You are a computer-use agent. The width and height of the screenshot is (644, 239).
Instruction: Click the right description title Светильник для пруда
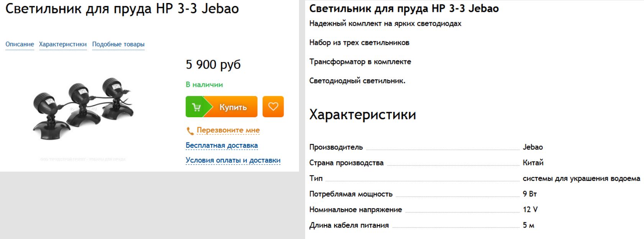404,8
